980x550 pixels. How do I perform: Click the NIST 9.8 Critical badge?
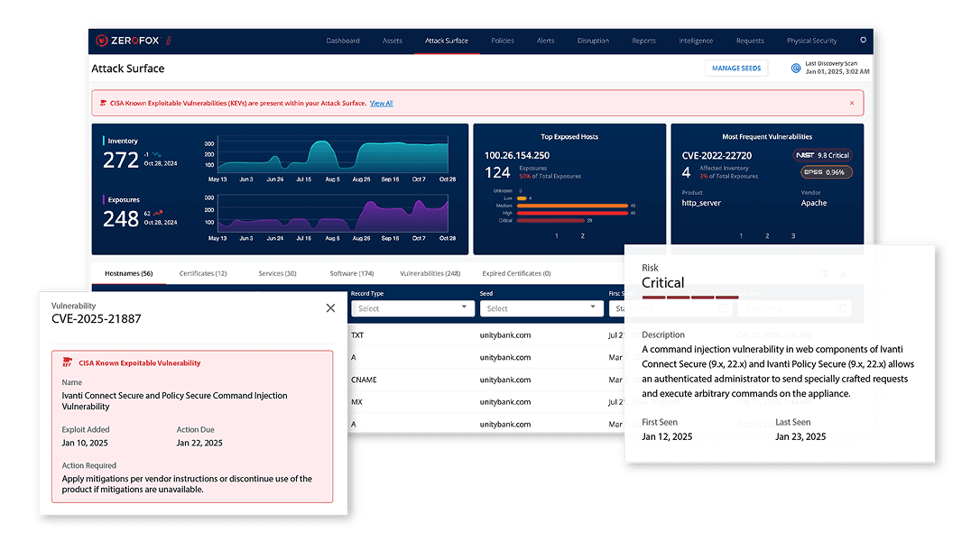tap(822, 155)
